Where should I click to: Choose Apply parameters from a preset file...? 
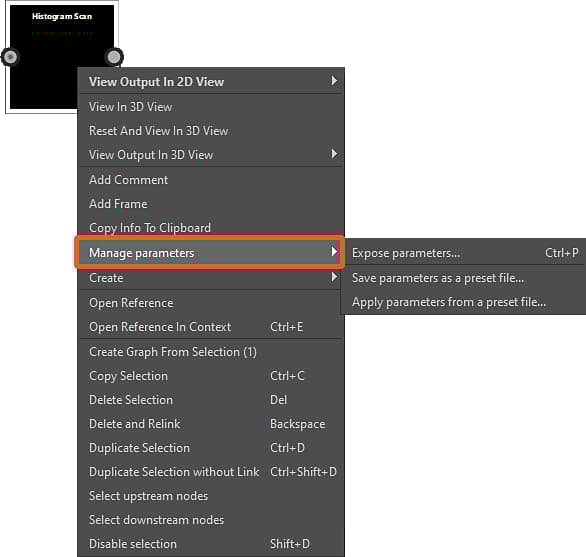[465, 302]
